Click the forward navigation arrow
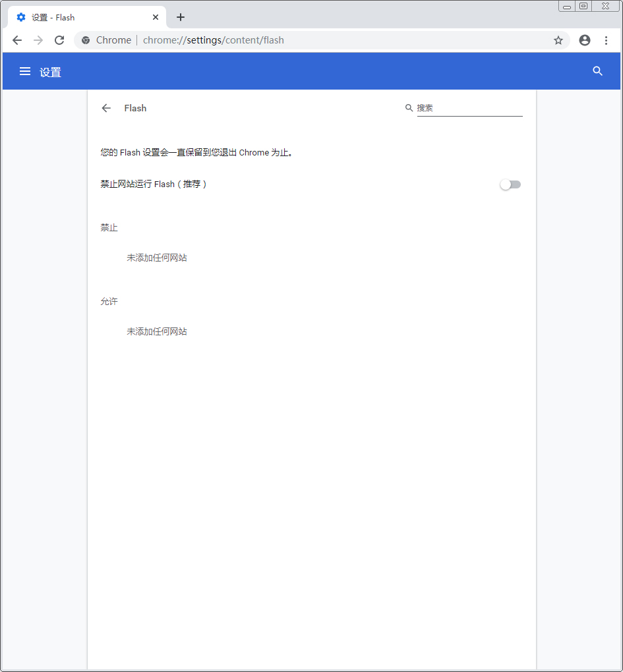623x672 pixels. click(x=38, y=40)
